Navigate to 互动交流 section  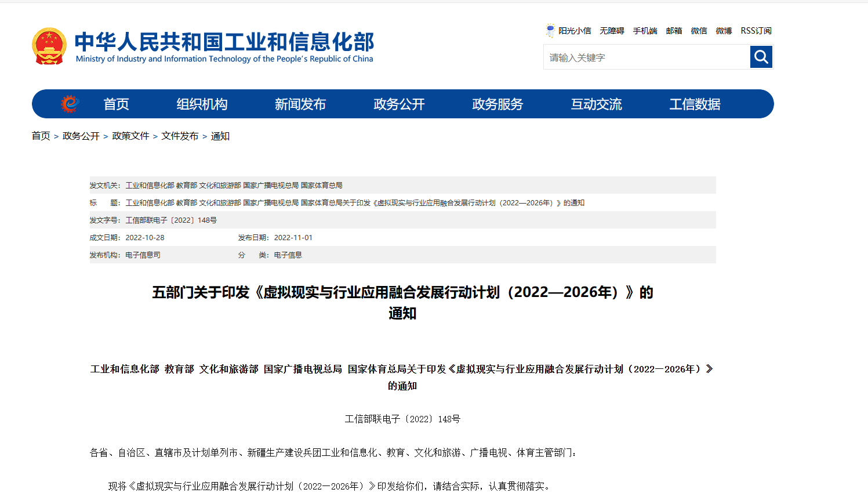point(596,104)
